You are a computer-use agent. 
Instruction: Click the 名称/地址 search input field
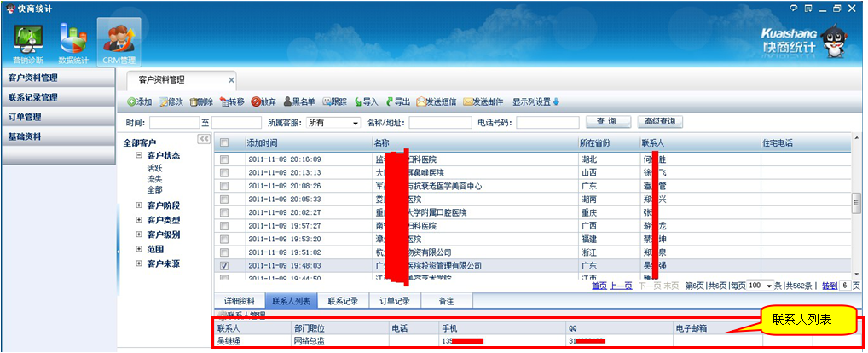(439, 123)
